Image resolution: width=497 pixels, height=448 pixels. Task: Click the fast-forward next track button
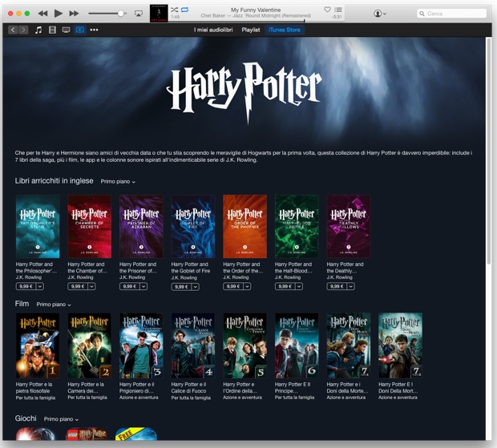pos(74,14)
